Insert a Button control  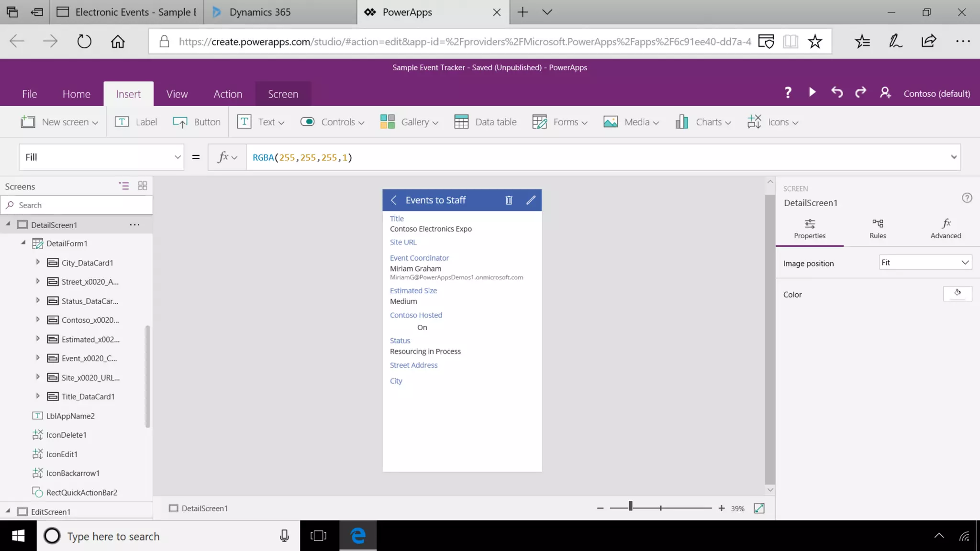[x=197, y=122]
